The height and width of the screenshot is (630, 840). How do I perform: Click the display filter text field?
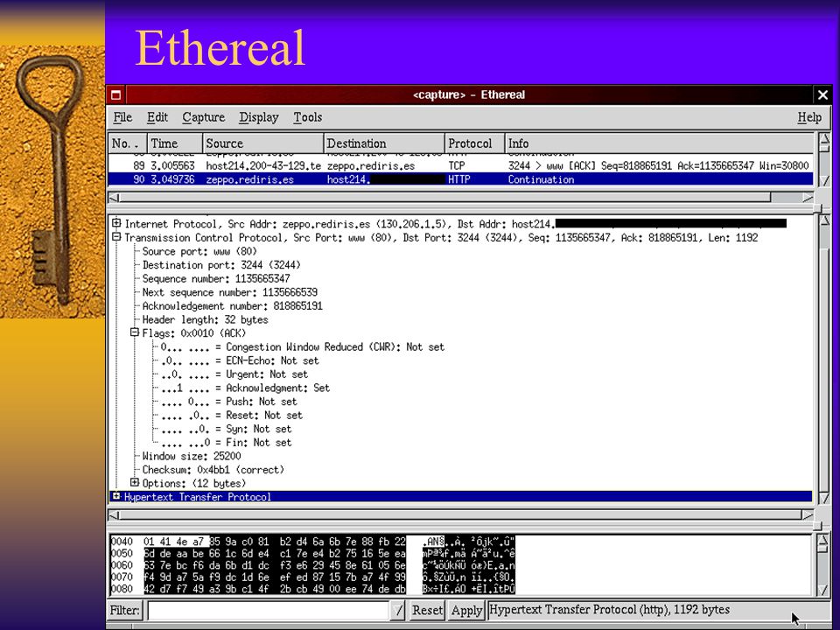(269, 610)
